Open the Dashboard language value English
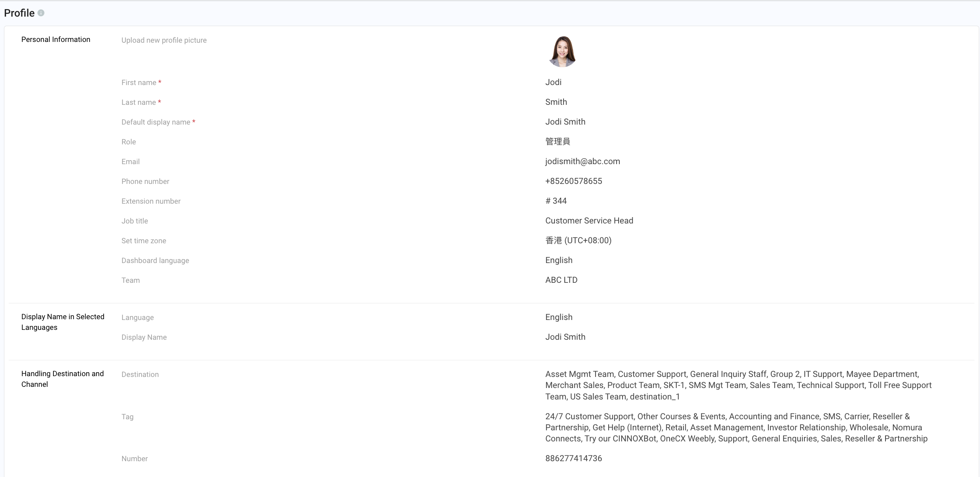This screenshot has width=980, height=477. tap(559, 260)
